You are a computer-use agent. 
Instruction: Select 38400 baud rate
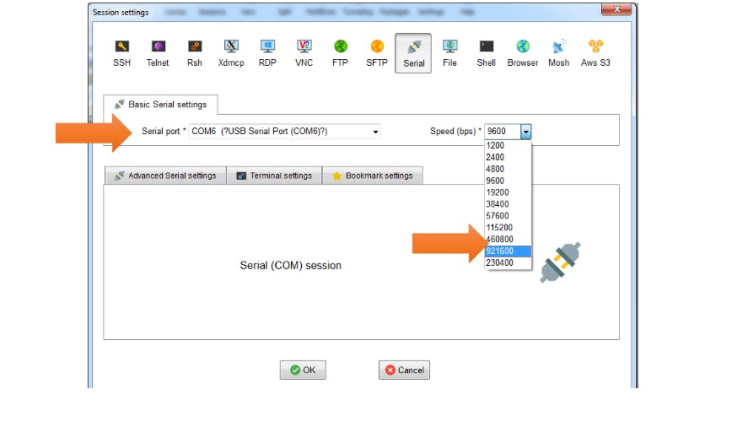pos(508,204)
